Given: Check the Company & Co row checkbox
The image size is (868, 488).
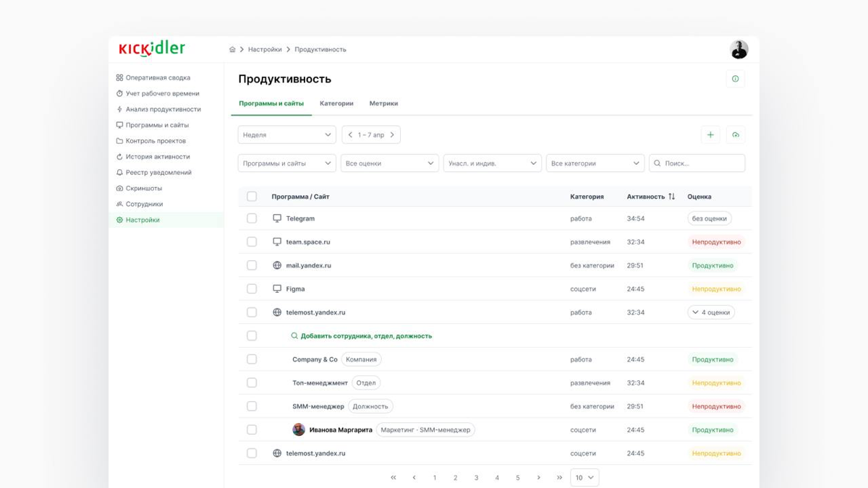Looking at the screenshot, I should [252, 359].
